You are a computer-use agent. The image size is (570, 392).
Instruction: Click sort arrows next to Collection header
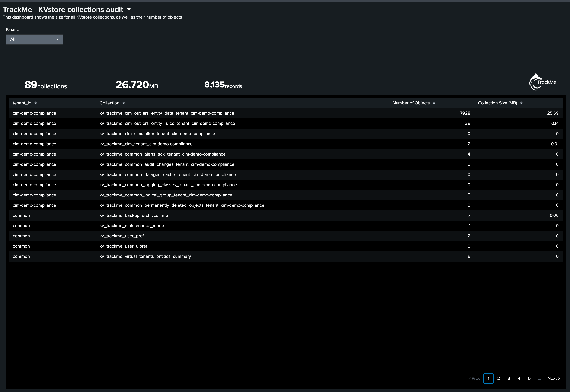click(x=124, y=103)
